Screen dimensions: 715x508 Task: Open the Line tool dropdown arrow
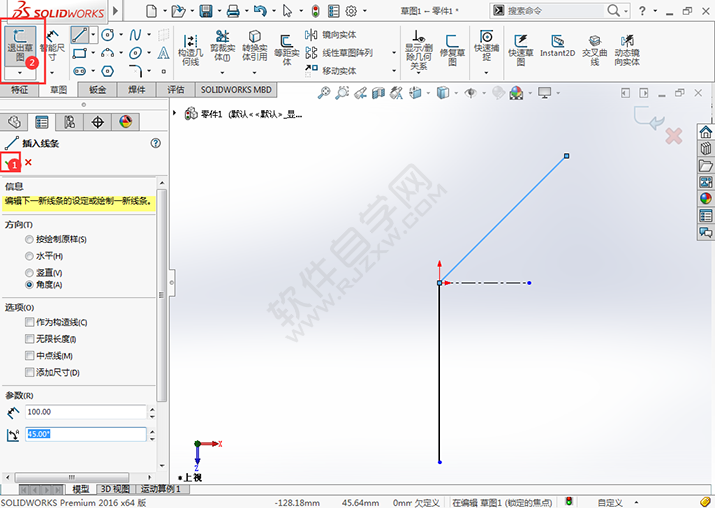click(x=93, y=35)
